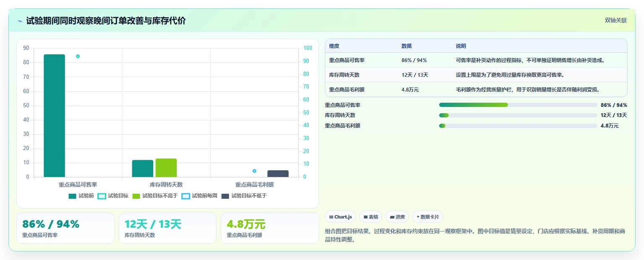Click the 数据卡片 chip
Image resolution: width=644 pixels, height=260 pixels.
(x=428, y=217)
